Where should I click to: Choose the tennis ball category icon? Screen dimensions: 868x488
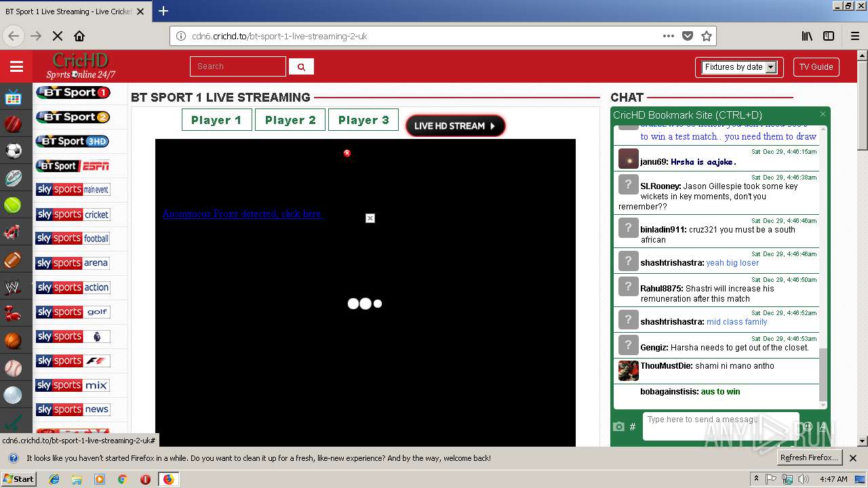tap(13, 205)
